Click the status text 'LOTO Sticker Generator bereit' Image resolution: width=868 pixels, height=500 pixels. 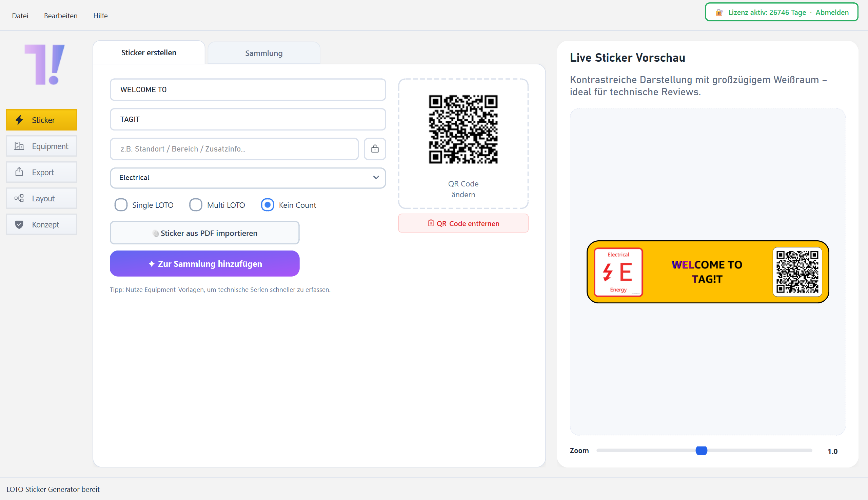(x=53, y=489)
